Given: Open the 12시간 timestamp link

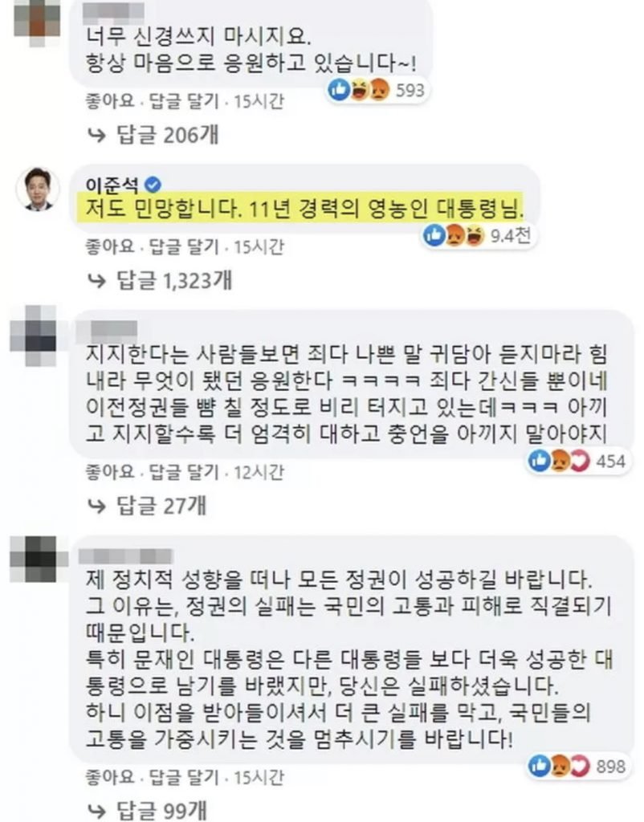Looking at the screenshot, I should click(259, 472).
